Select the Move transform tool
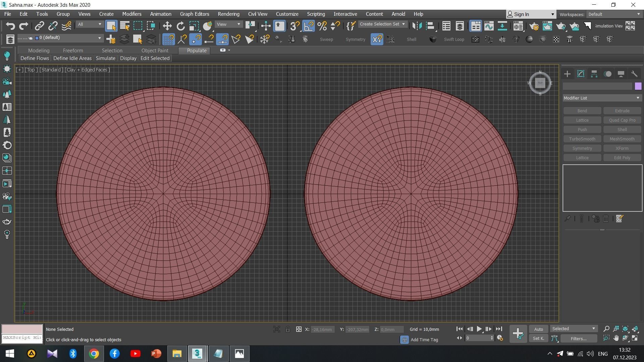The width and height of the screenshot is (644, 362). [167, 26]
